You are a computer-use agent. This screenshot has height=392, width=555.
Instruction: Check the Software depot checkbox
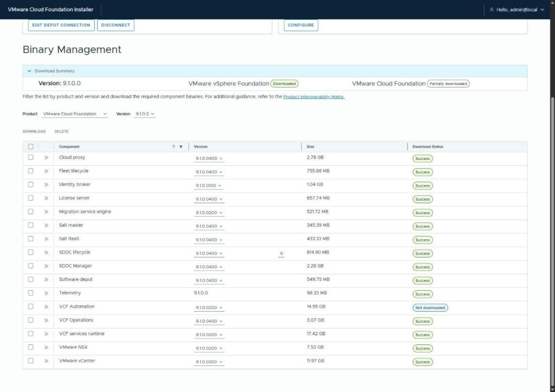pos(31,279)
